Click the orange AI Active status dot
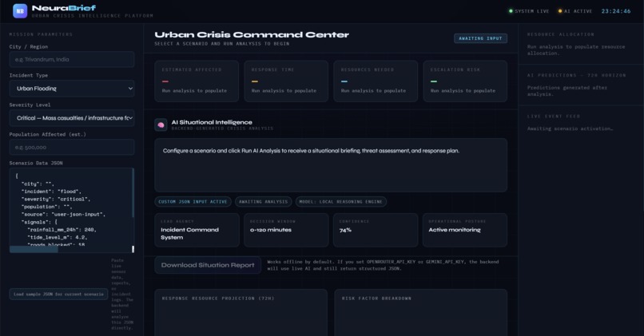Viewport: 644px width, 336px height. coord(560,11)
